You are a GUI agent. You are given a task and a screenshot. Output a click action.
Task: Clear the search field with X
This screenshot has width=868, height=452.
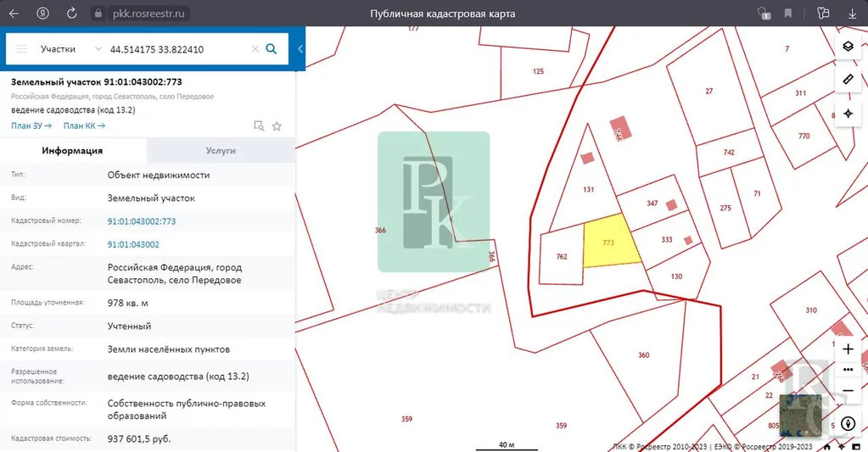255,48
